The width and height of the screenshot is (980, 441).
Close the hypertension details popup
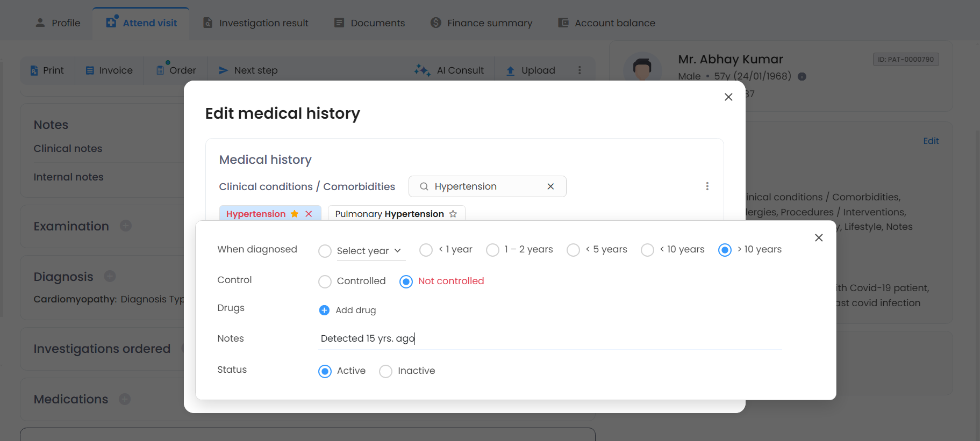(818, 237)
